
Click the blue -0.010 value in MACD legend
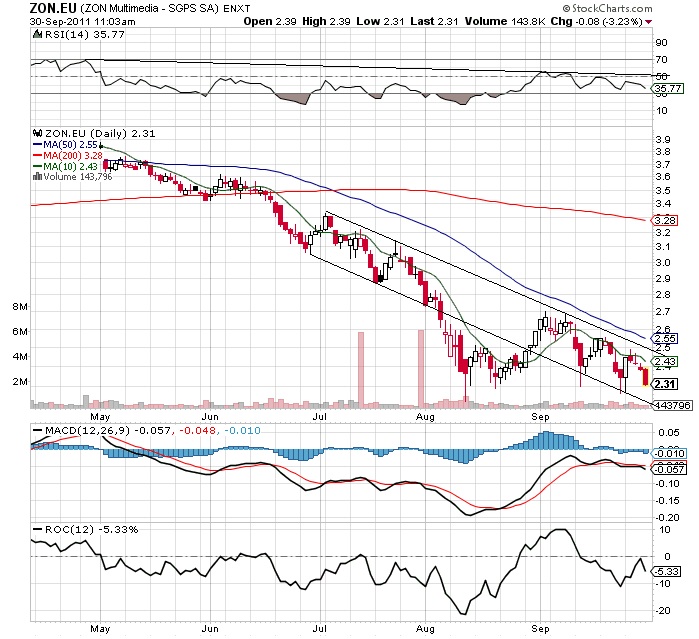coord(242,430)
